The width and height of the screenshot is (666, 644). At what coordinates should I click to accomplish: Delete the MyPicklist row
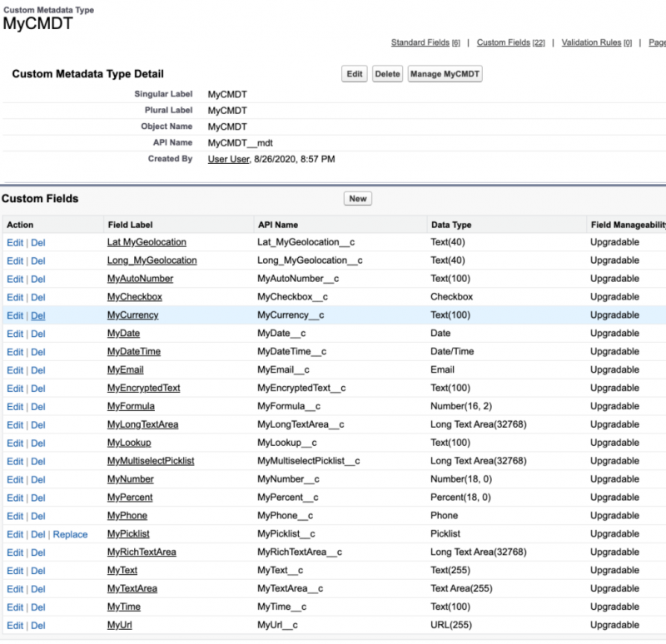click(37, 534)
